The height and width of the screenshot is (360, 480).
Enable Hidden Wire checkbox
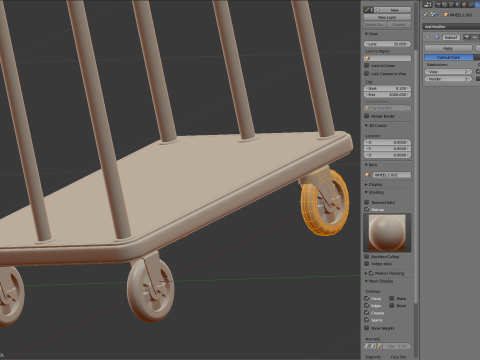pyautogui.click(x=367, y=264)
